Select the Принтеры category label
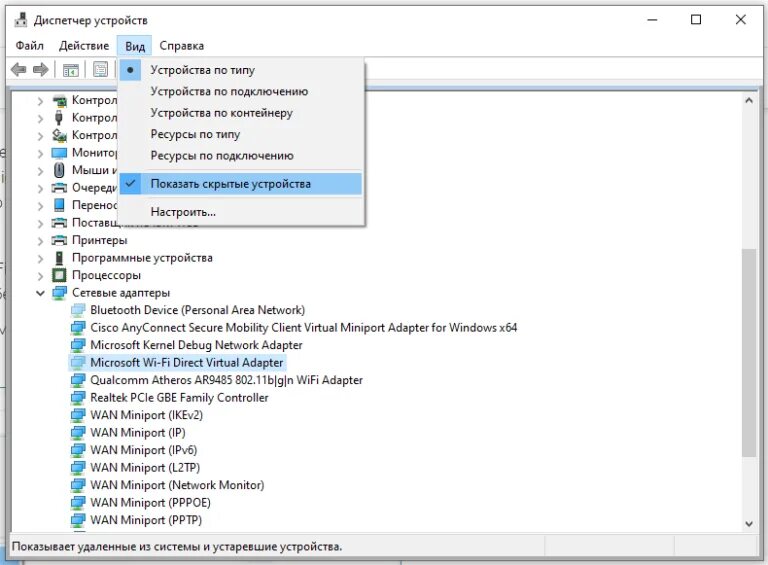This screenshot has width=768, height=565. tap(99, 240)
